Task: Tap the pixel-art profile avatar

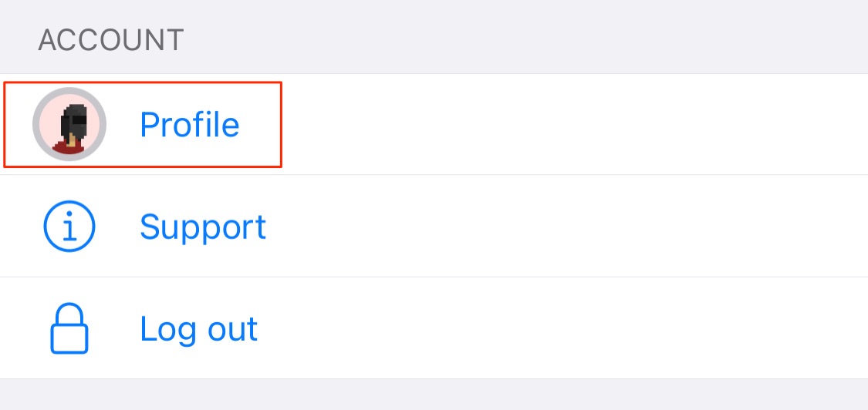Action: [x=69, y=124]
